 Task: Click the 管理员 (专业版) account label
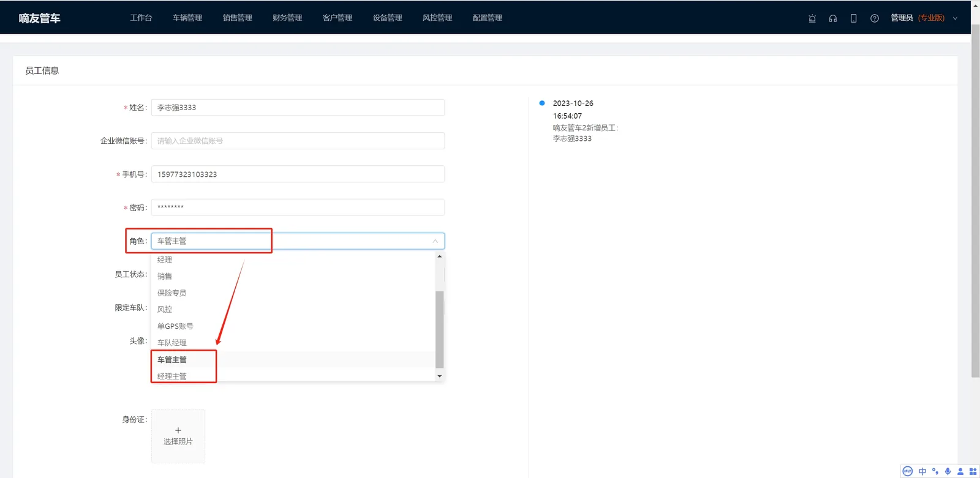(918, 18)
